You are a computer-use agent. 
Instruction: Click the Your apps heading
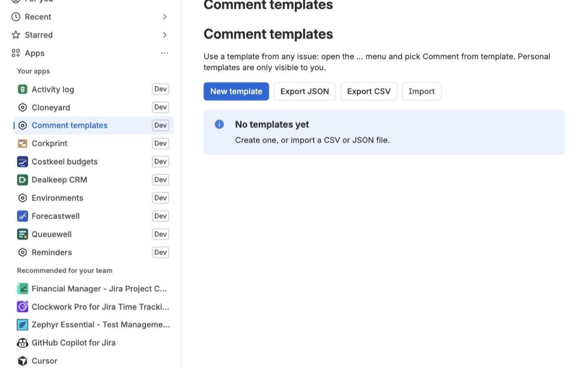coord(34,71)
